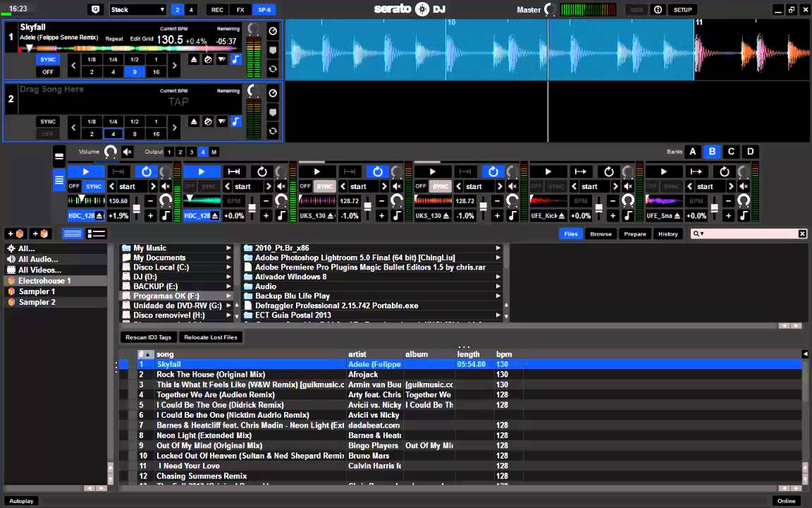Viewport: 812px width, 508px height.
Task: Toggle keylock note on UFE_Sna slot
Action: [743, 215]
